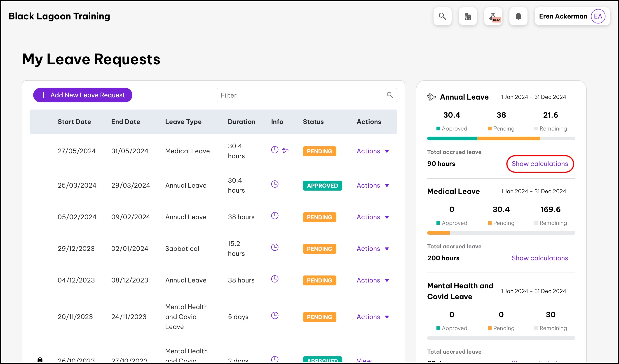
Task: Click magnifier icon inside Filter field
Action: pos(390,95)
